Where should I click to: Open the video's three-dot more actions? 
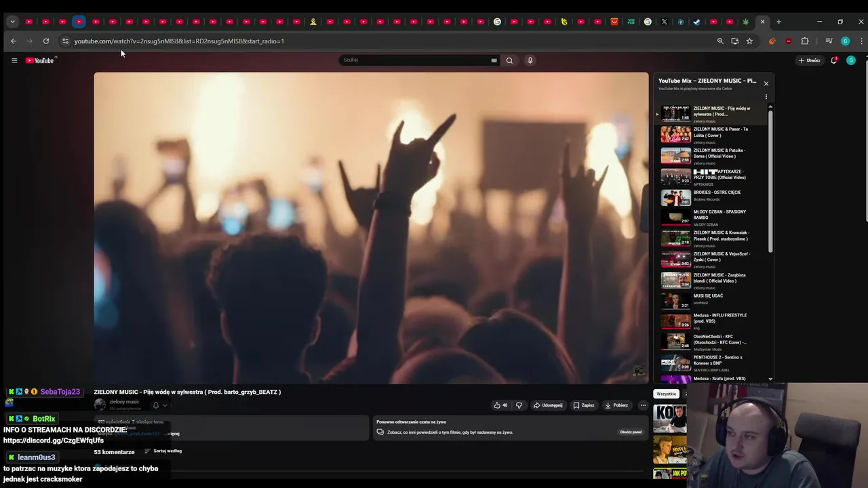[x=643, y=405]
